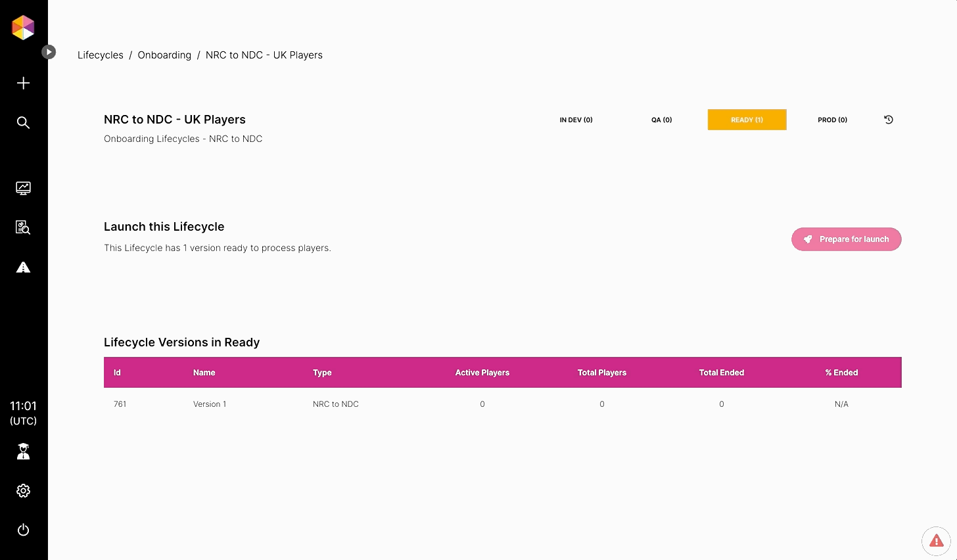Image resolution: width=957 pixels, height=560 pixels.
Task: Open search using the magnifier icon
Action: [23, 123]
